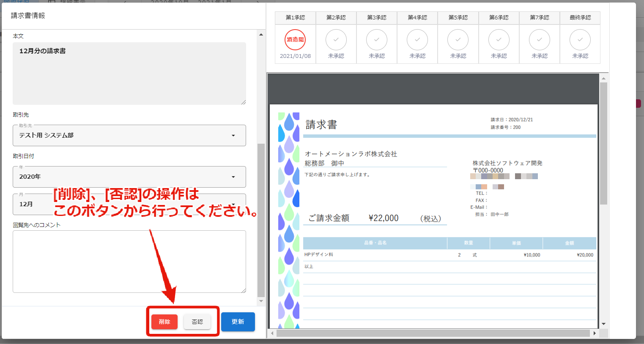Select the 第3承認 column header

click(x=377, y=18)
